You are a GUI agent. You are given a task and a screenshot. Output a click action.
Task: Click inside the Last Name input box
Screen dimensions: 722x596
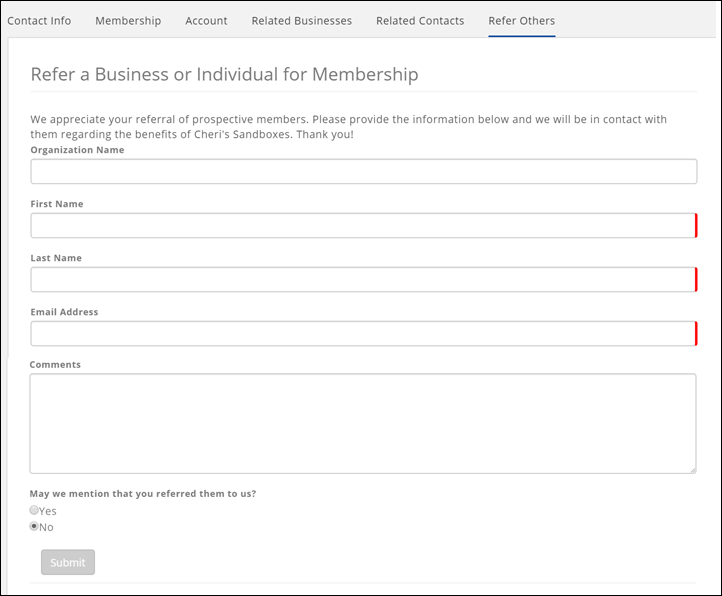click(x=363, y=280)
